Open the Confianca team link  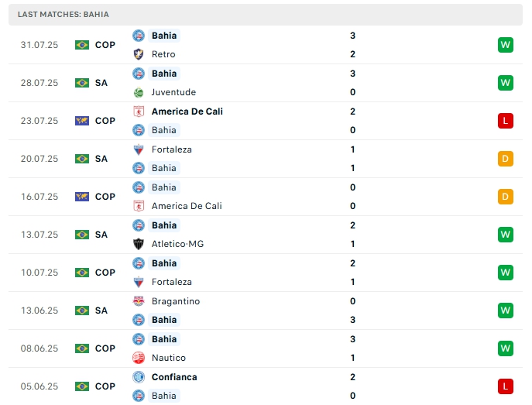pyautogui.click(x=174, y=377)
